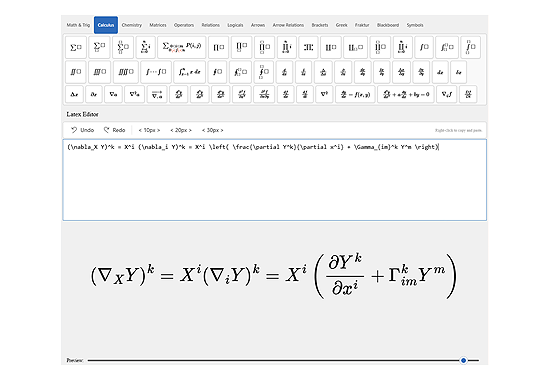The image size is (550, 380).
Task: Switch to the Fraktur tab
Action: pyautogui.click(x=362, y=25)
